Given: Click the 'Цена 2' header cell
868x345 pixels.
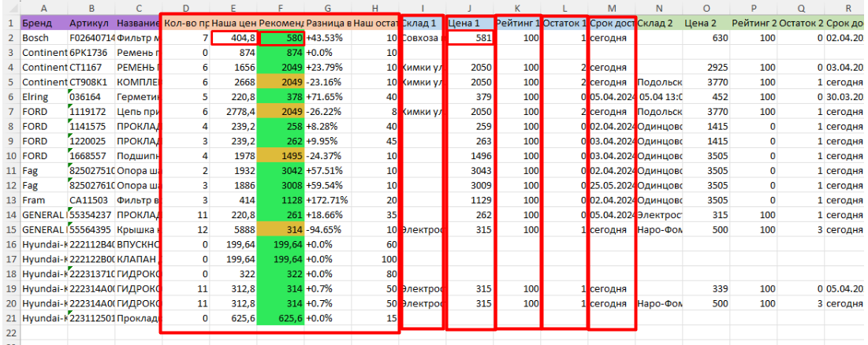Looking at the screenshot, I should point(707,23).
